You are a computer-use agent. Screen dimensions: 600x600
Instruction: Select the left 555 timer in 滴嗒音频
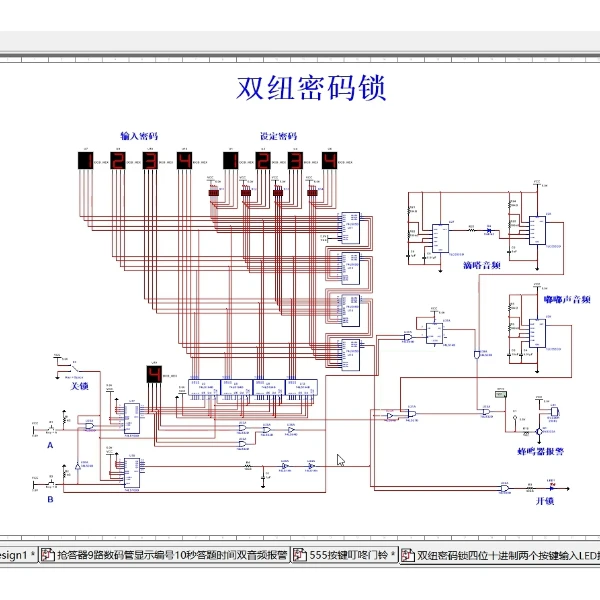tap(440, 238)
